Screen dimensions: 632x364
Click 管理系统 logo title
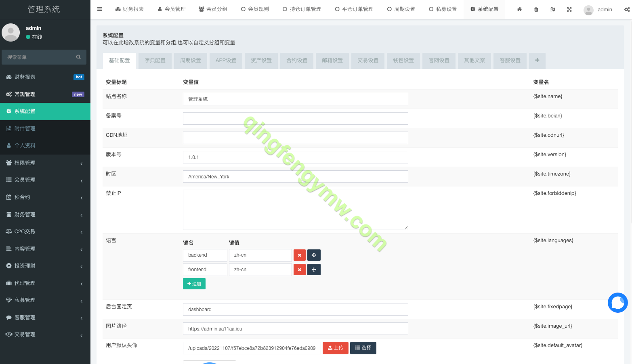point(44,9)
